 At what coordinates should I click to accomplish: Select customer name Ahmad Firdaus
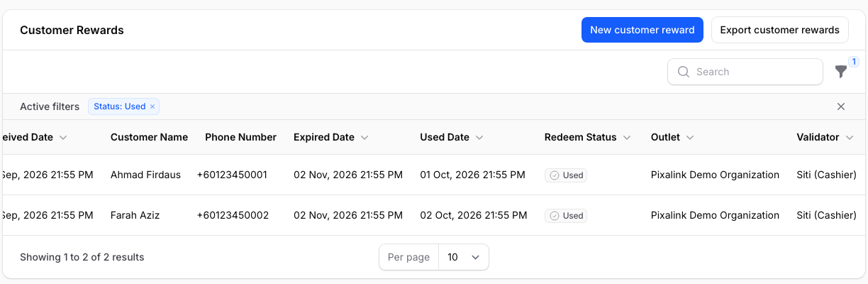coord(145,175)
